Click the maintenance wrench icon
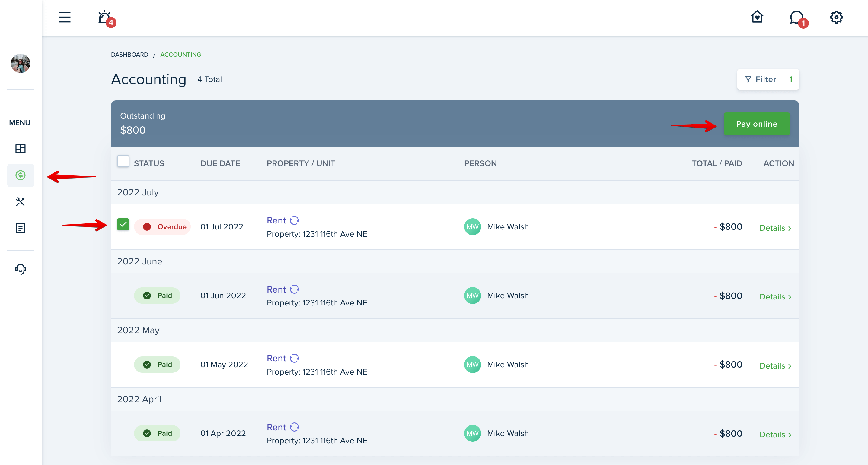This screenshot has width=868, height=465. [21, 202]
